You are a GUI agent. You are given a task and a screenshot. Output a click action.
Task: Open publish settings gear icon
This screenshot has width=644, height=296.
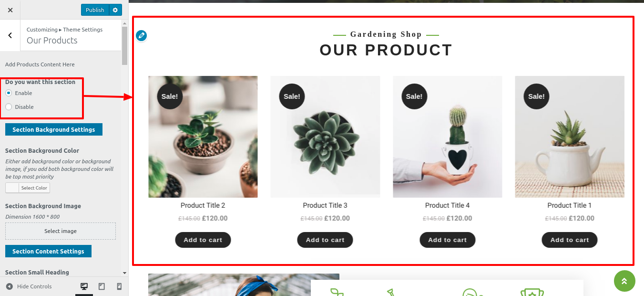(x=115, y=10)
